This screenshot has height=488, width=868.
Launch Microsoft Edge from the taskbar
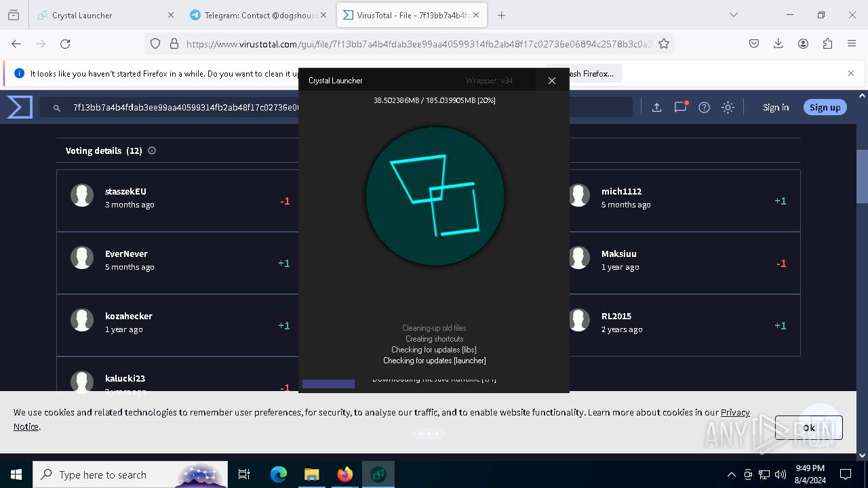click(x=279, y=474)
